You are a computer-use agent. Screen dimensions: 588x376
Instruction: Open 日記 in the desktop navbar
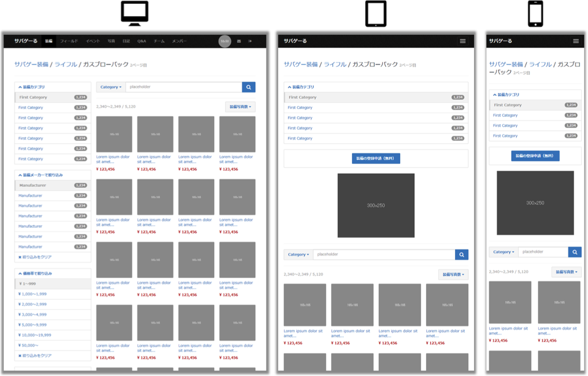[x=126, y=42]
